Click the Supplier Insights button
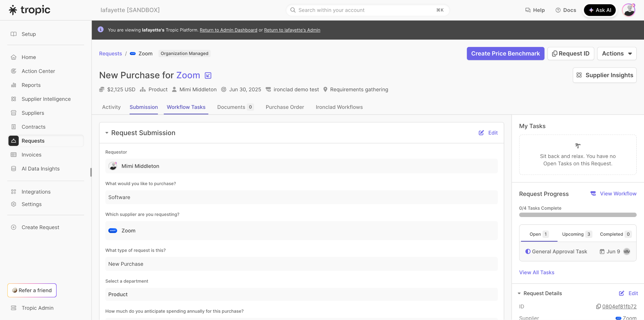This screenshot has width=644, height=320. click(605, 75)
